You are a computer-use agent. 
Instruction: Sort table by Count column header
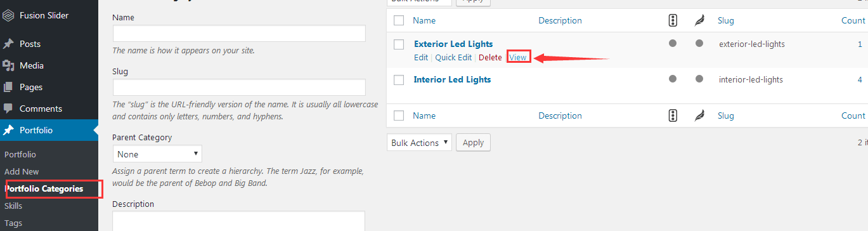coord(853,20)
